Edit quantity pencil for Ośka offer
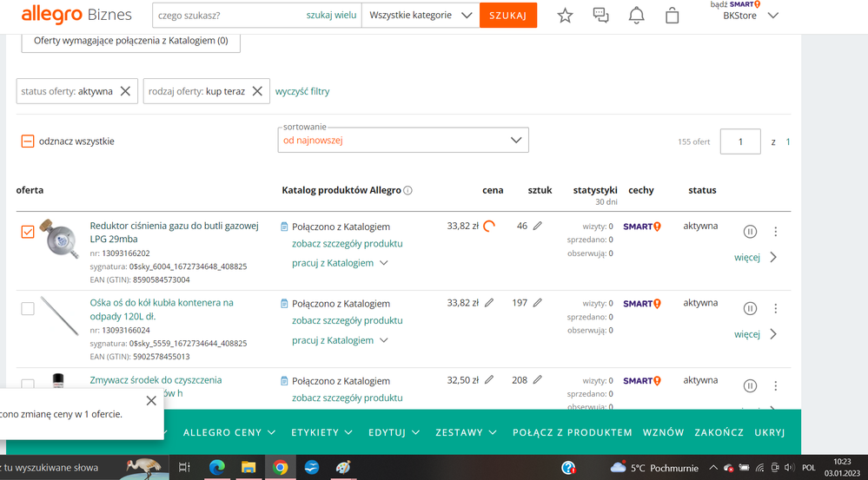The width and height of the screenshot is (868, 480). click(537, 302)
